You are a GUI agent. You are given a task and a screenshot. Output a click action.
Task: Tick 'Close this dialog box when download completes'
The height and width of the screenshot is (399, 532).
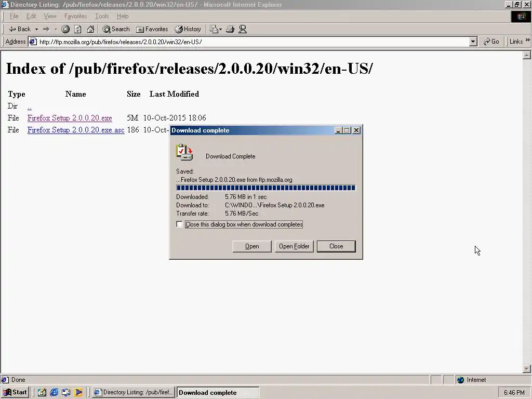pos(179,224)
